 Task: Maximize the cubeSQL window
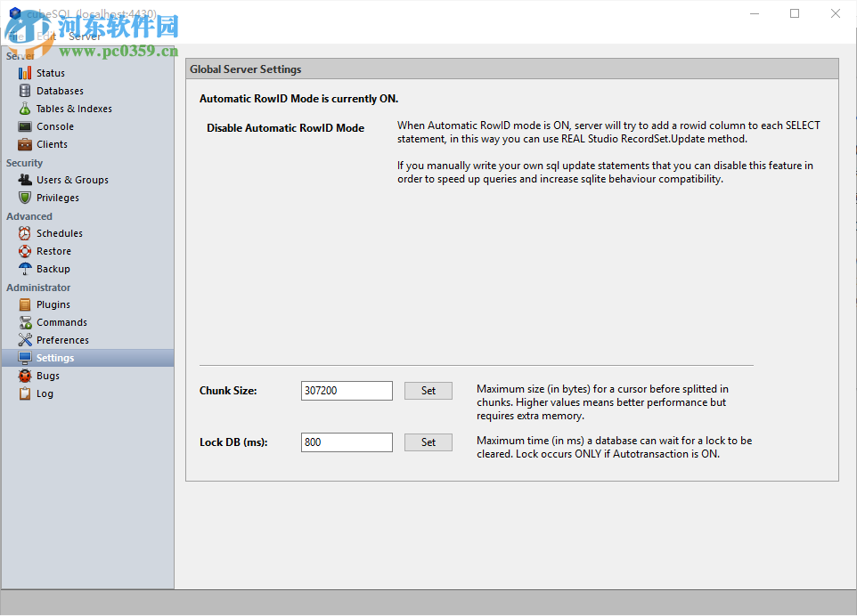click(x=795, y=13)
